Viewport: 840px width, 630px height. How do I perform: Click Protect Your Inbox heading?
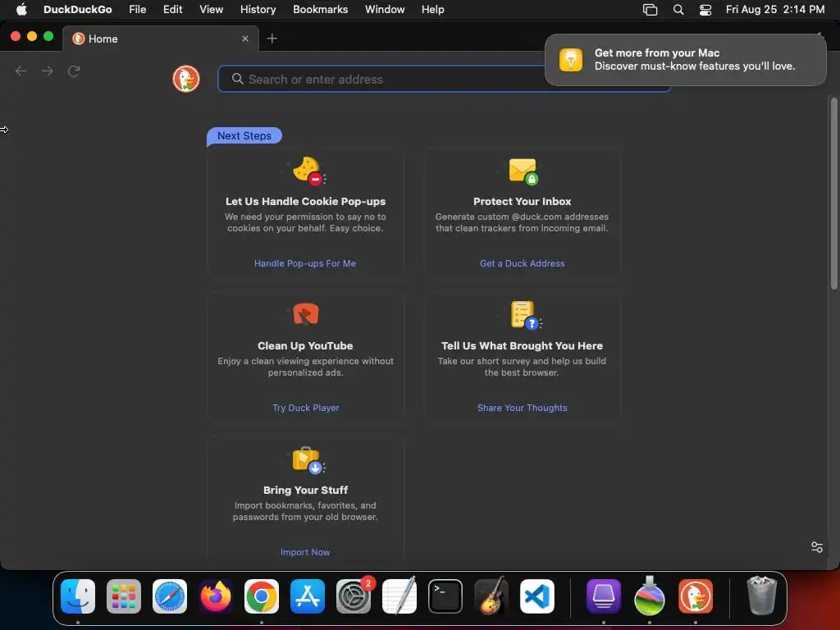click(x=523, y=202)
